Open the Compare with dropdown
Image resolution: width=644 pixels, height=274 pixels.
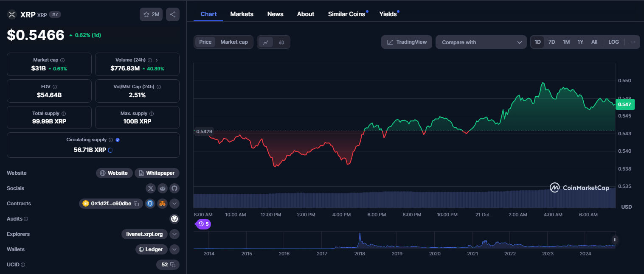pos(481,42)
